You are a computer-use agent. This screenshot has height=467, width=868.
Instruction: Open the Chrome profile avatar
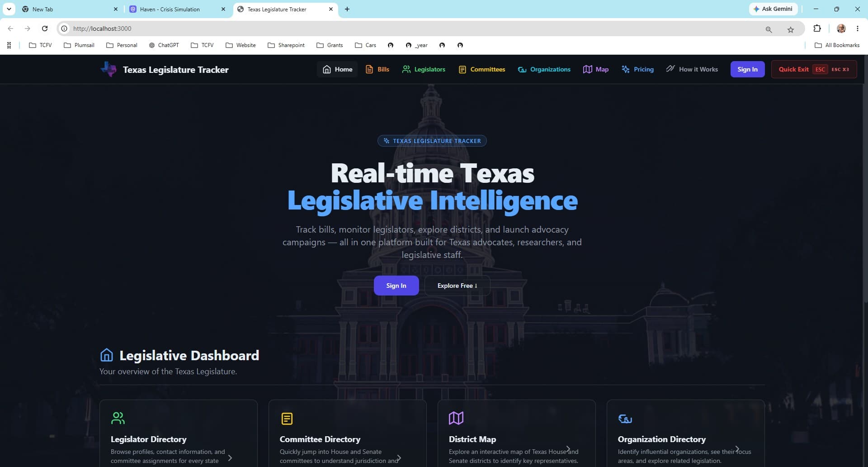(841, 29)
